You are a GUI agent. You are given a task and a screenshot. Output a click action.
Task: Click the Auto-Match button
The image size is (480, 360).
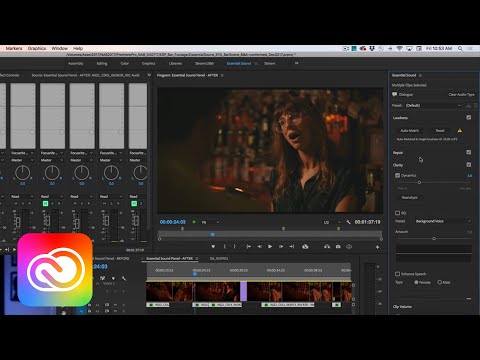pyautogui.click(x=409, y=130)
